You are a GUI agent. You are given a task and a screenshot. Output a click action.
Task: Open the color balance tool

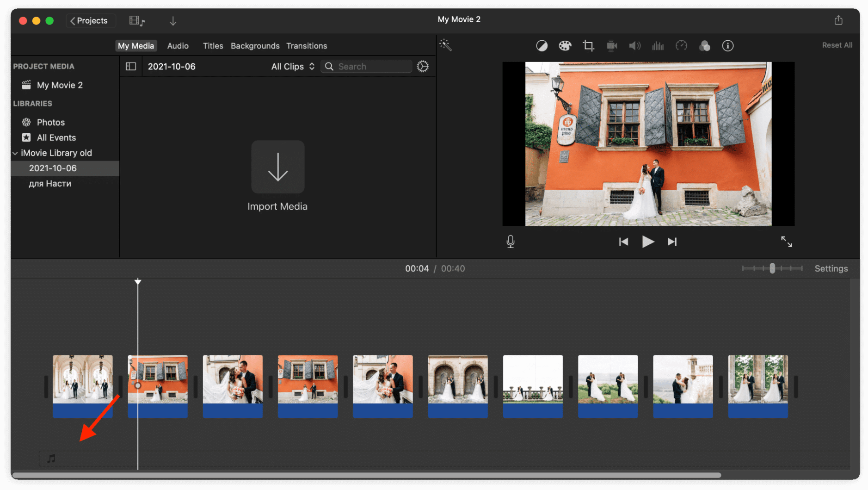[x=542, y=46]
